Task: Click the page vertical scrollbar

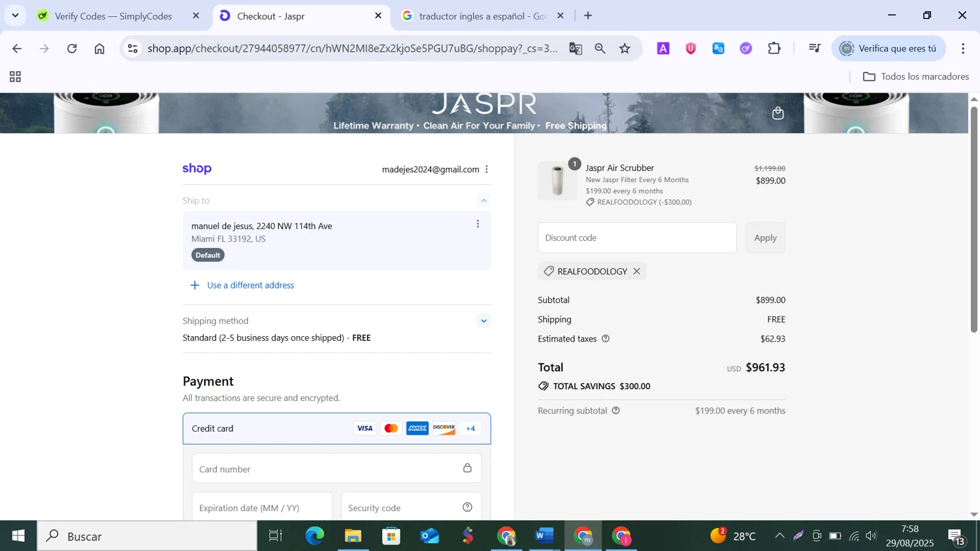Action: tap(973, 221)
